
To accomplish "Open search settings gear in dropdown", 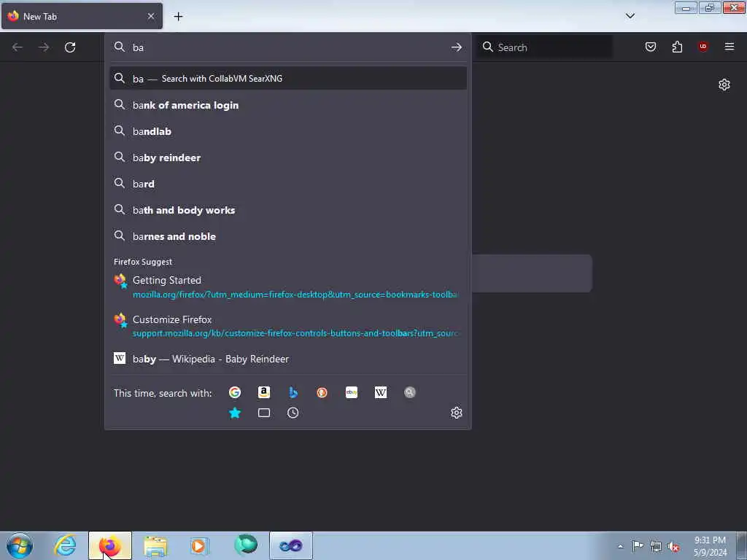I will pyautogui.click(x=457, y=413).
